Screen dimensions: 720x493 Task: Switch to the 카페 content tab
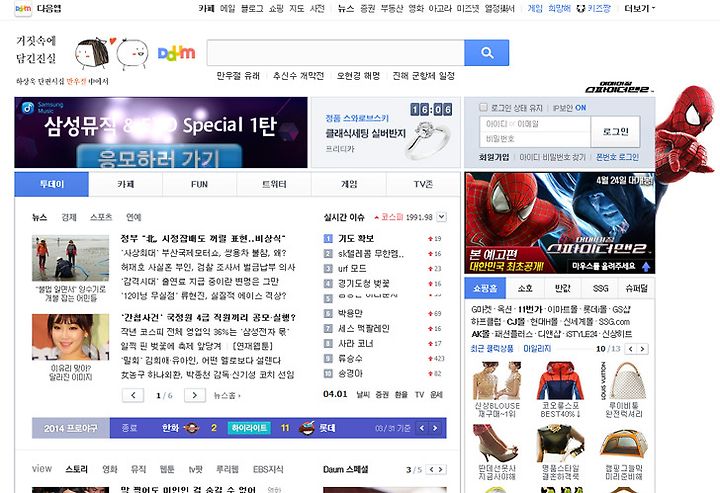(125, 185)
